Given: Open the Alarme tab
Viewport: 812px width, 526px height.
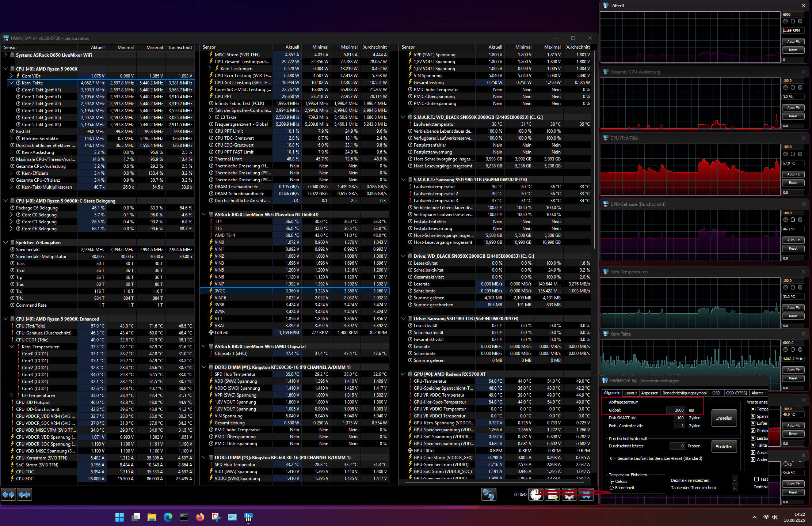Looking at the screenshot, I should point(757,393).
